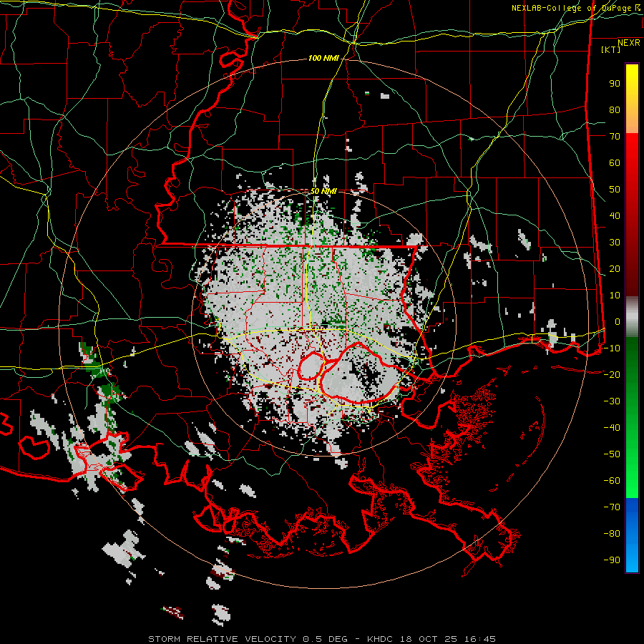Image resolution: width=644 pixels, height=644 pixels.
Task: Click the 10 value on the velocity scale
Action: [615, 296]
